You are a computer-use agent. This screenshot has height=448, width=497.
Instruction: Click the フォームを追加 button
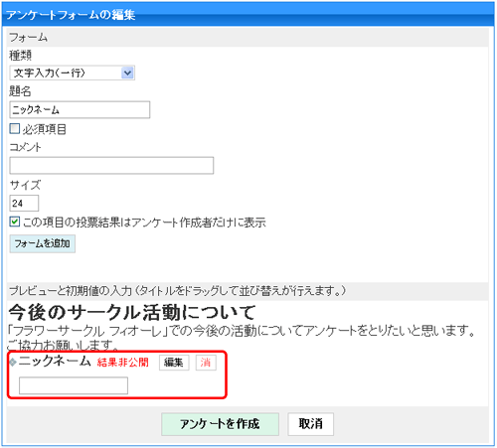coord(43,243)
